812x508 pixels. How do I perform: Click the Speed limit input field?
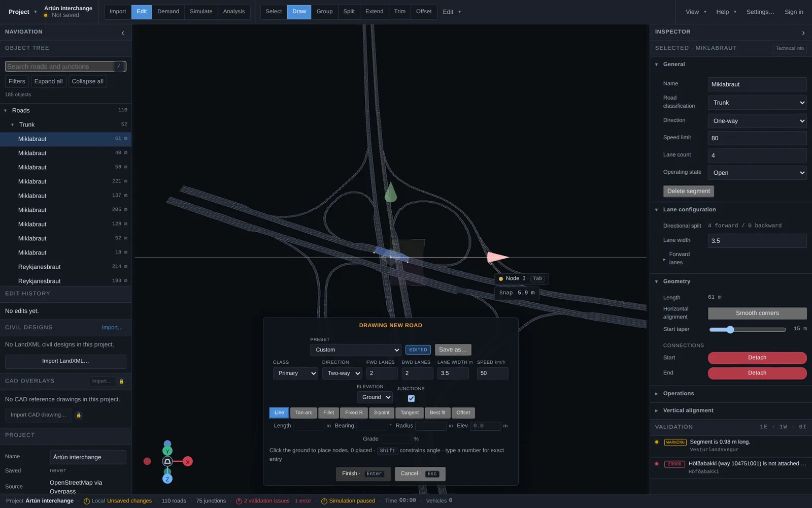(x=757, y=138)
